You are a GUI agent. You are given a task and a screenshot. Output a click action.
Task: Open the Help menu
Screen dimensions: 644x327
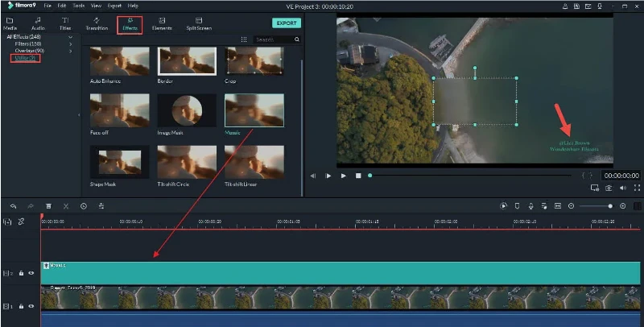tap(133, 6)
